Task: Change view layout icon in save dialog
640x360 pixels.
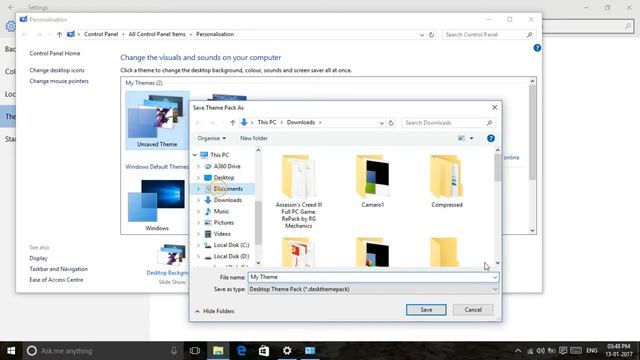Action: (x=461, y=138)
